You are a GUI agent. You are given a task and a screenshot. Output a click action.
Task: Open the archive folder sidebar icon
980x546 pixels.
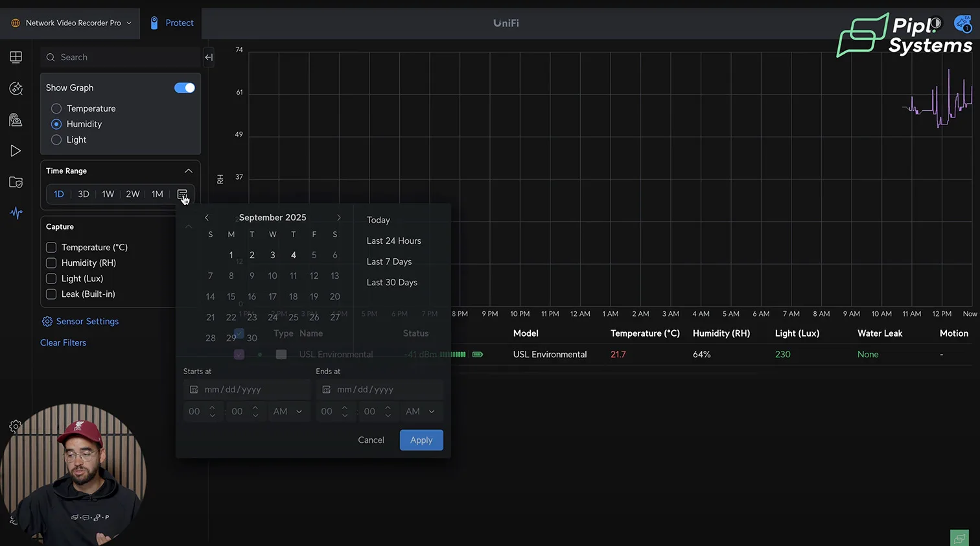pos(16,182)
